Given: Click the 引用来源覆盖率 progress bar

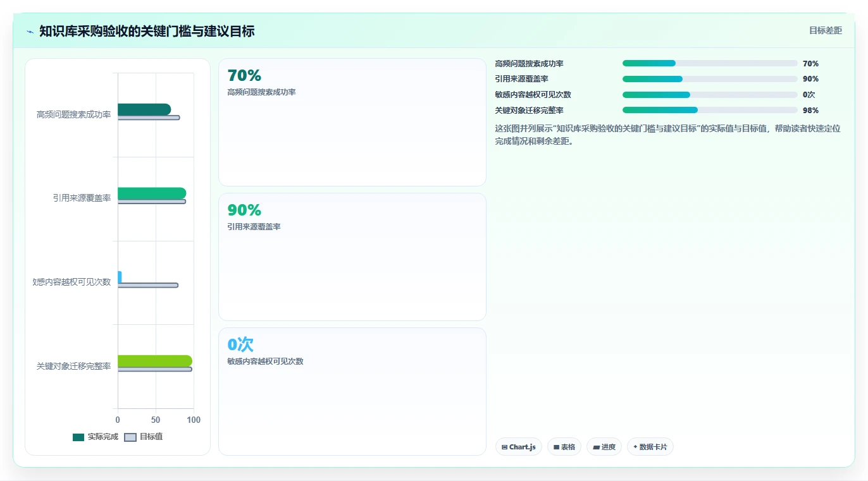Looking at the screenshot, I should click(x=710, y=79).
